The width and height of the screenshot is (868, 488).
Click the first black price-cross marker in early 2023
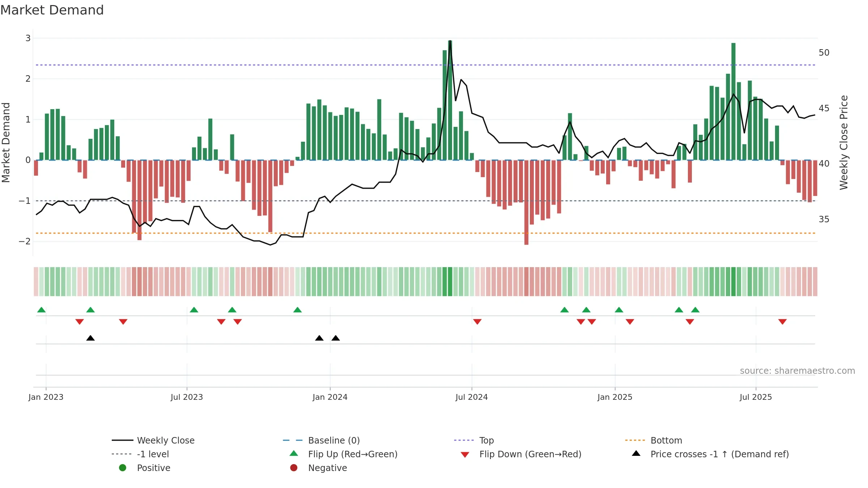point(90,338)
